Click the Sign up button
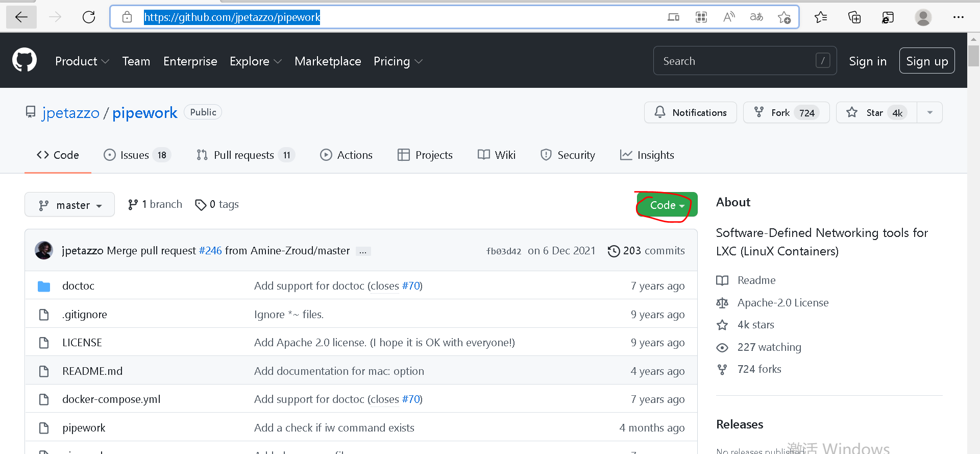Viewport: 980px width, 454px height. click(x=927, y=61)
